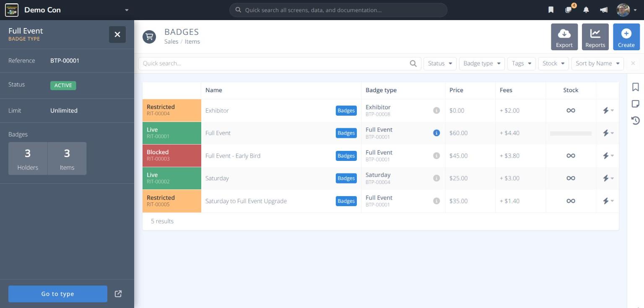The image size is (644, 308).
Task: Open the Reports button
Action: 595,37
